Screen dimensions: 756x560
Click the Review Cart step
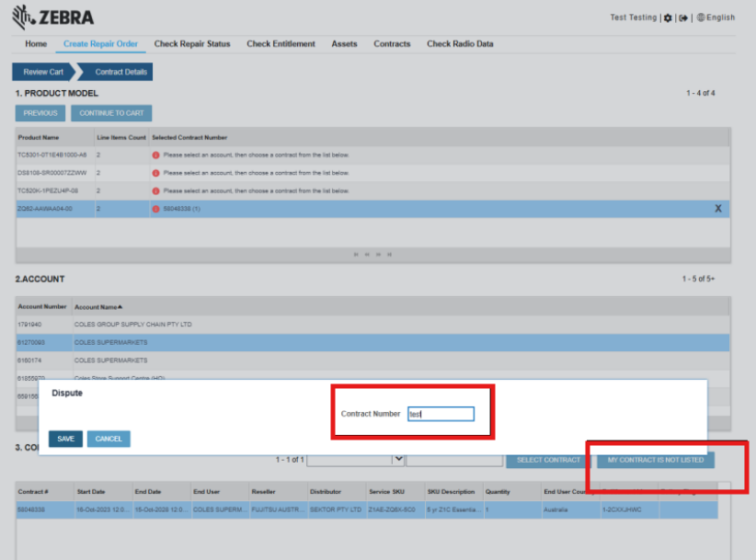(x=43, y=72)
